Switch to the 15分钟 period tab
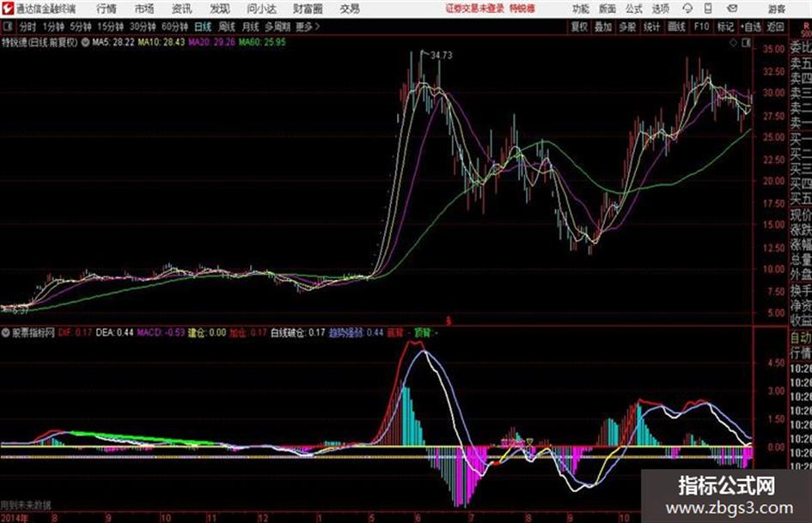Image resolution: width=812 pixels, height=523 pixels. pyautogui.click(x=110, y=27)
